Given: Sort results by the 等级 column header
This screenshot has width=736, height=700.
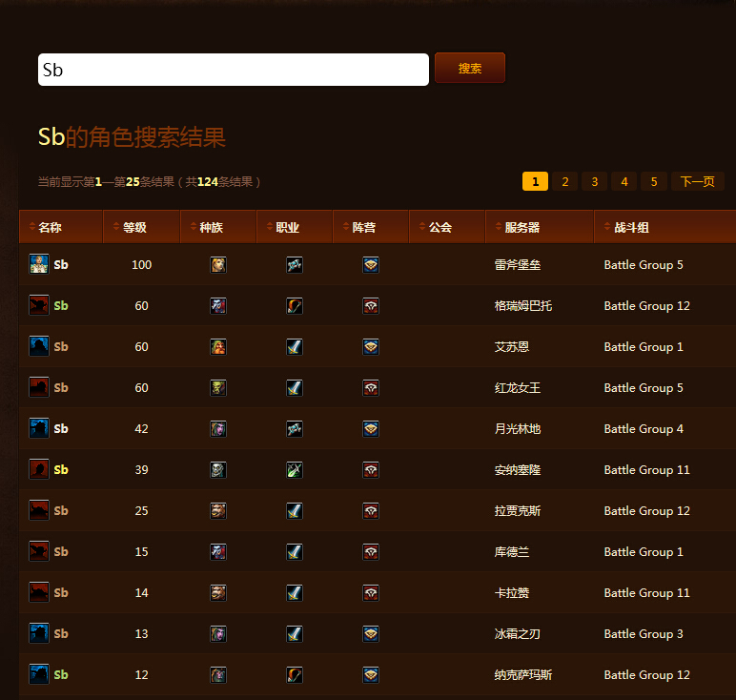Looking at the screenshot, I should (x=133, y=228).
